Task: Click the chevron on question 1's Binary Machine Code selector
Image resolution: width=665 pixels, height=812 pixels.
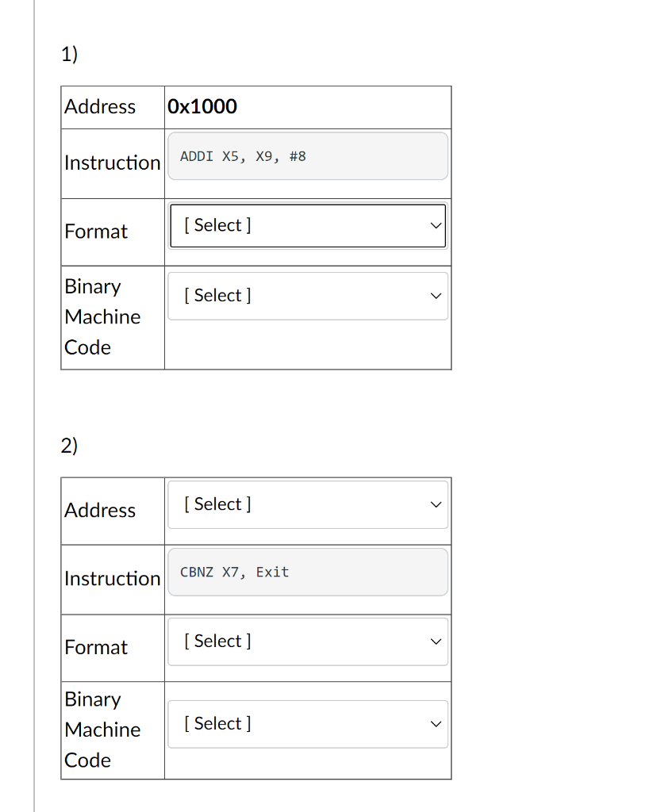Action: 435,295
